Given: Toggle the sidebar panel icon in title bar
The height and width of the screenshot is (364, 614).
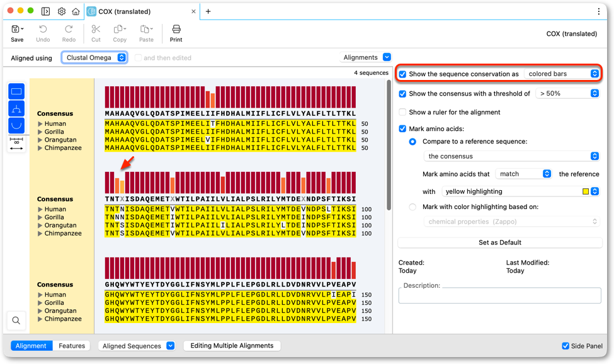Looking at the screenshot, I should click(45, 11).
